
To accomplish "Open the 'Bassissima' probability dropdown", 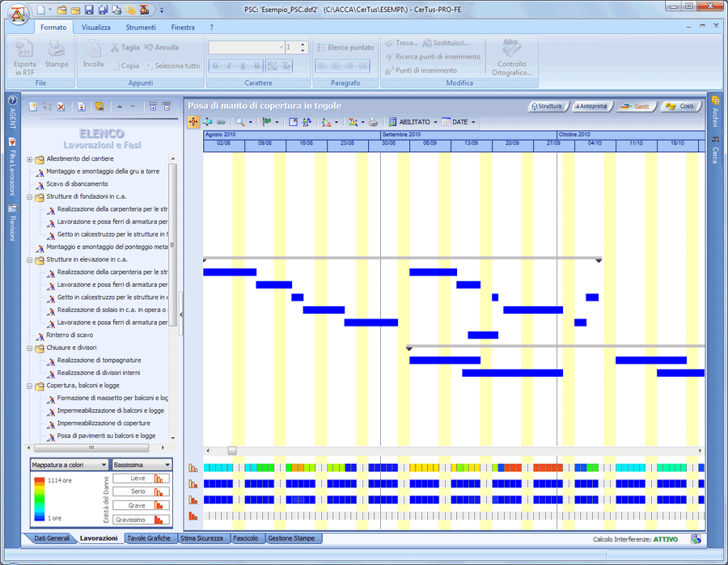I will click(142, 465).
